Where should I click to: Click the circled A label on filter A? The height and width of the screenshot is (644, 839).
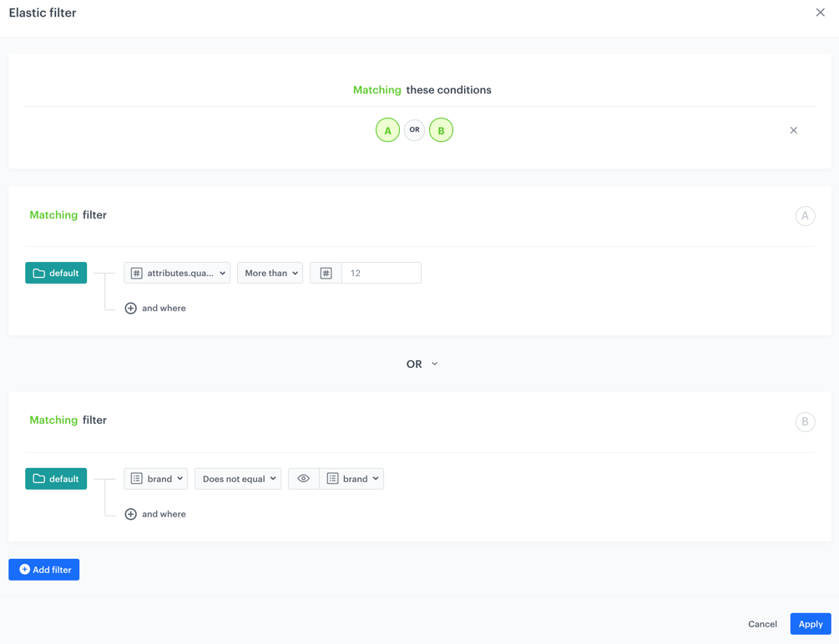click(805, 216)
